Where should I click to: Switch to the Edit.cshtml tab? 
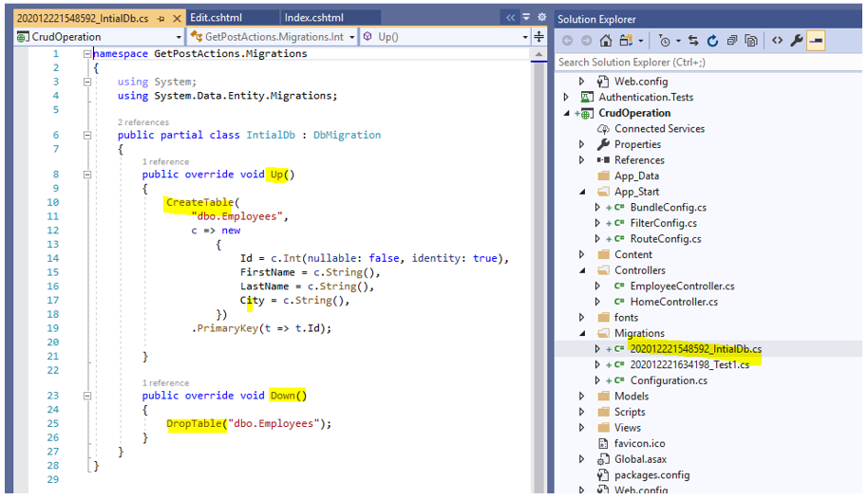coord(216,18)
